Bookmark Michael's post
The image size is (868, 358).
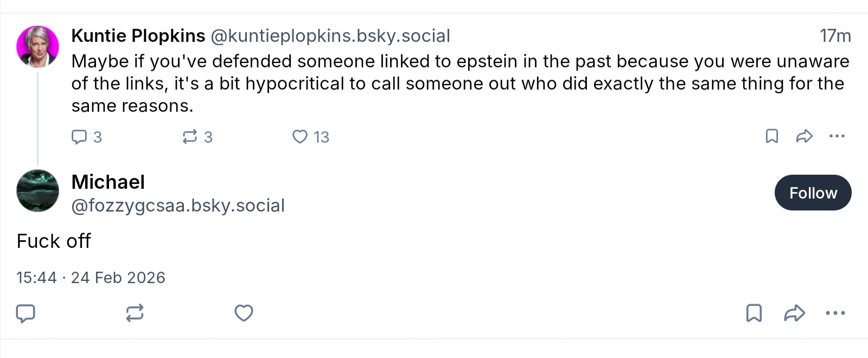pyautogui.click(x=754, y=313)
